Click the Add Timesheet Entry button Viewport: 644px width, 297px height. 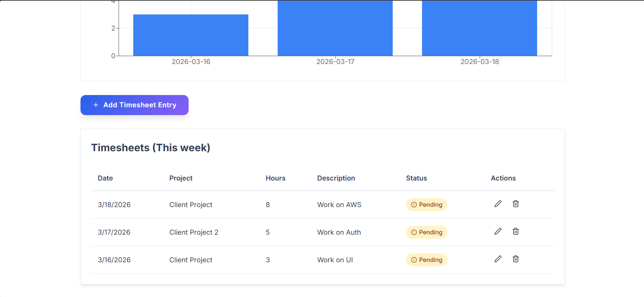point(134,105)
